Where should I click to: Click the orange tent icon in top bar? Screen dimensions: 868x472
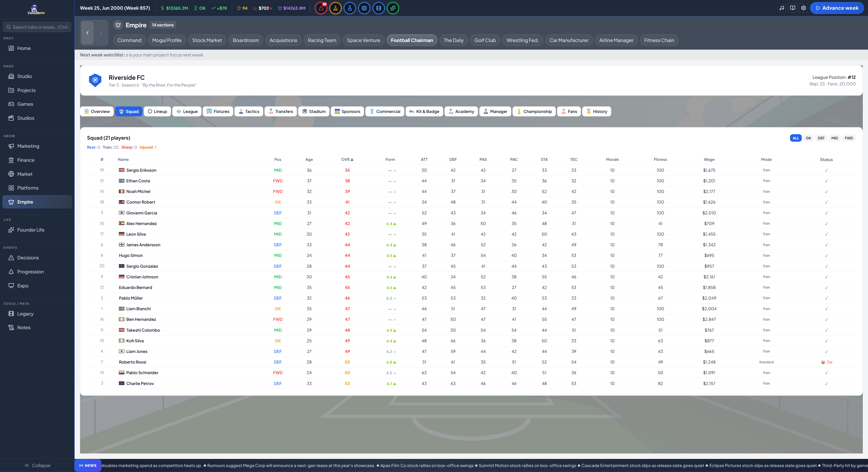coord(335,8)
